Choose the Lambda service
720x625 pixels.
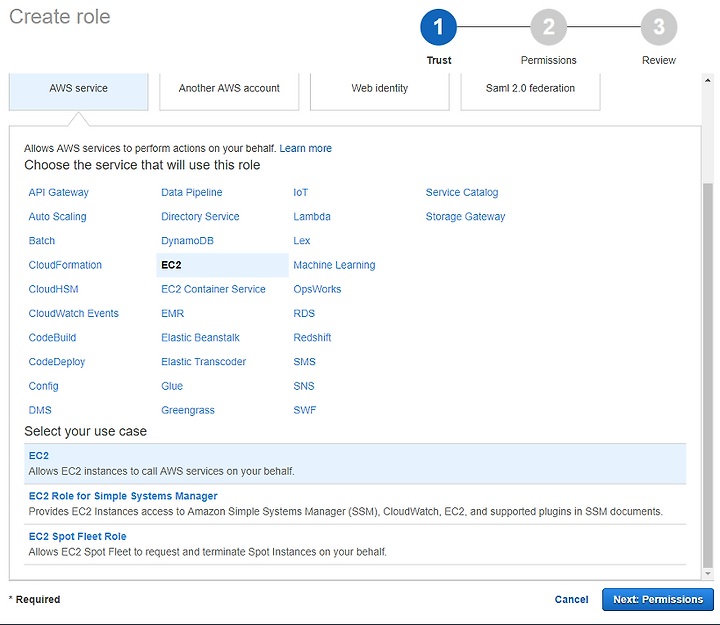(312, 216)
